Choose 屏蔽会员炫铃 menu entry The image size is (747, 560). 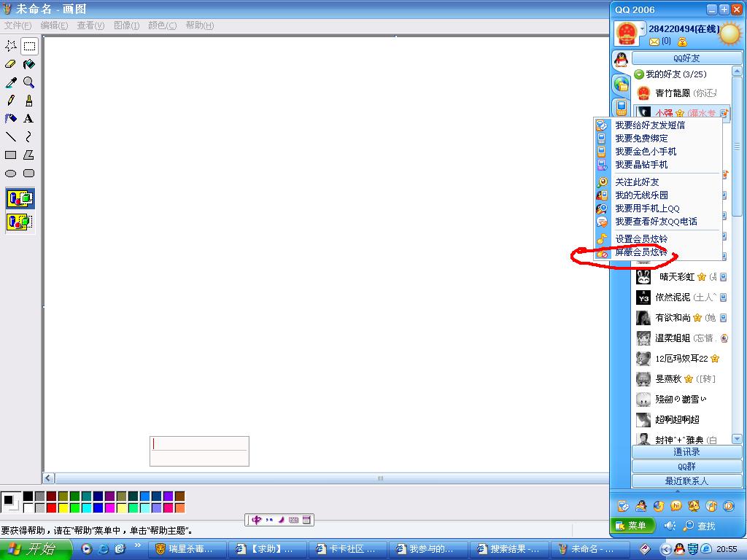pos(658,252)
